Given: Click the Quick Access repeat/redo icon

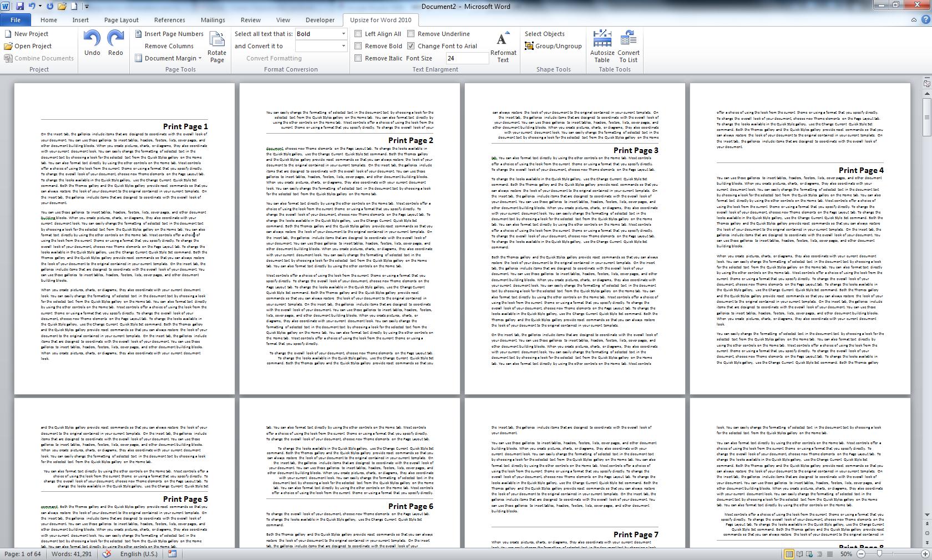Looking at the screenshot, I should (x=50, y=6).
